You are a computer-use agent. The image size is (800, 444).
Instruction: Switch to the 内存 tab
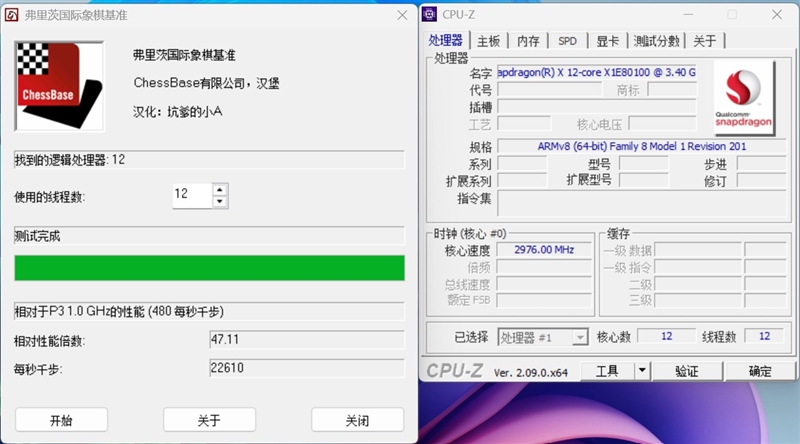[x=528, y=41]
